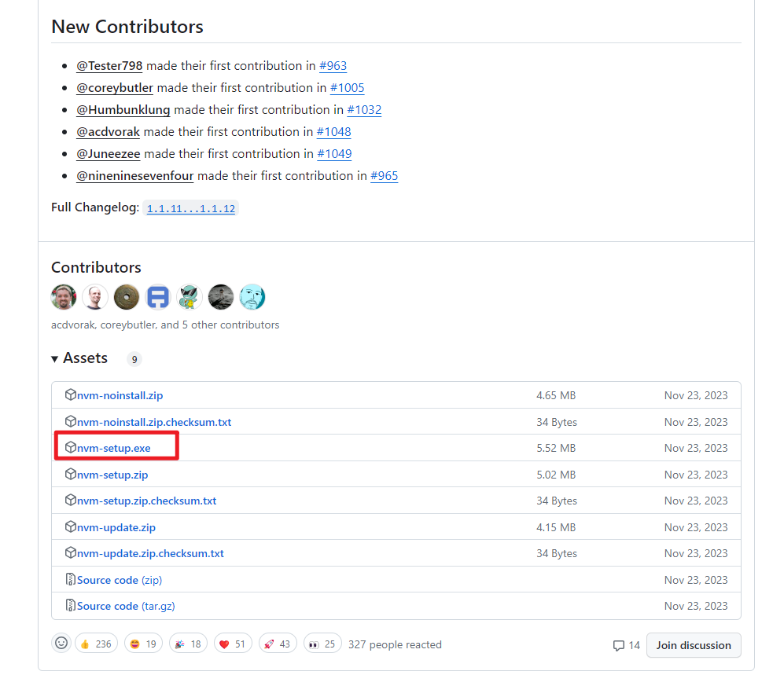Viewport: 784px width, 675px height.
Task: Download nvm-setup.zip.checksum.txt
Action: click(x=146, y=501)
